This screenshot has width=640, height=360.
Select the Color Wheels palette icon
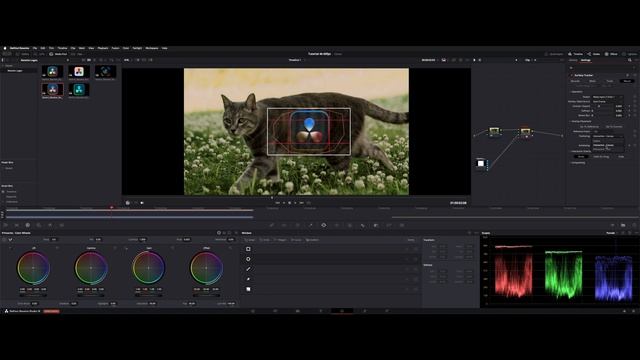pyautogui.click(x=28, y=225)
